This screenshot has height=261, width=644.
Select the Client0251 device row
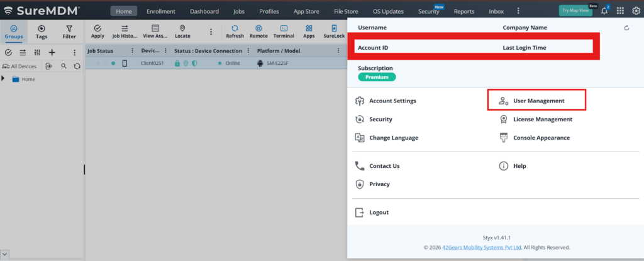tap(152, 64)
